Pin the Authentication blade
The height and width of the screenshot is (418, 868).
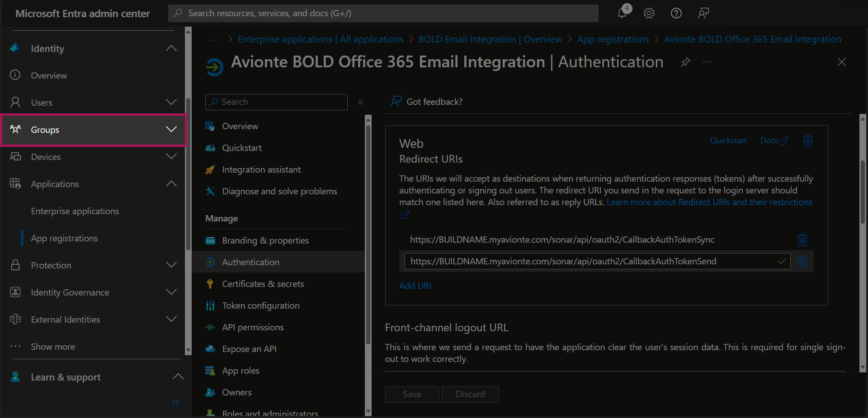(x=685, y=62)
